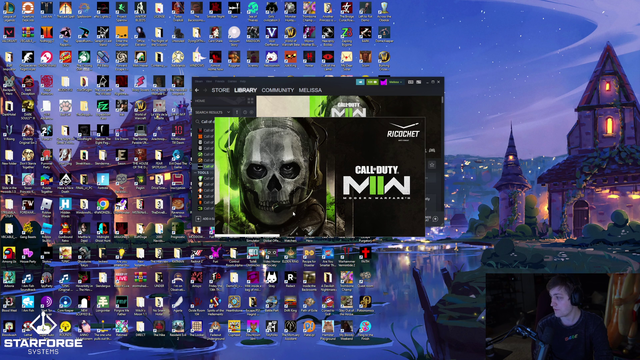
Task: Click the Steam library page scrollbar
Action: (x=442, y=100)
